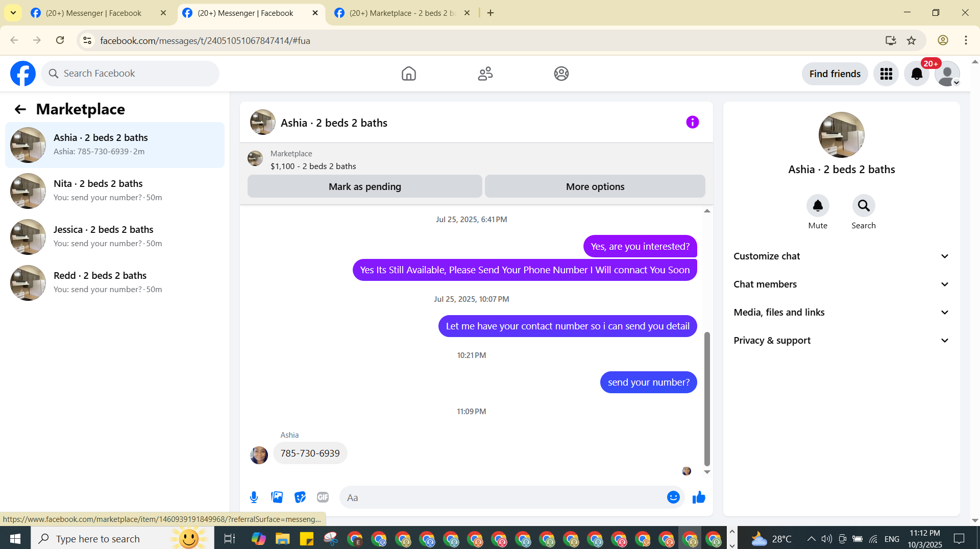Image resolution: width=980 pixels, height=549 pixels.
Task: Expand Customize chat section
Action: tap(842, 256)
